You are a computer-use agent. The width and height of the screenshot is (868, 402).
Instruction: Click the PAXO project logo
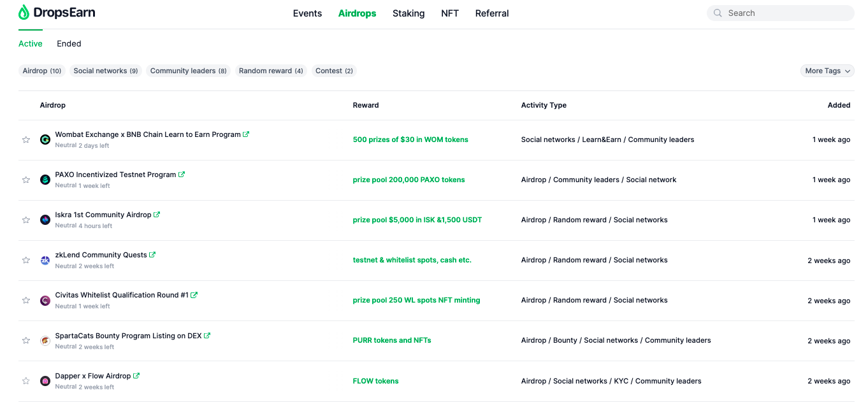tap(45, 180)
